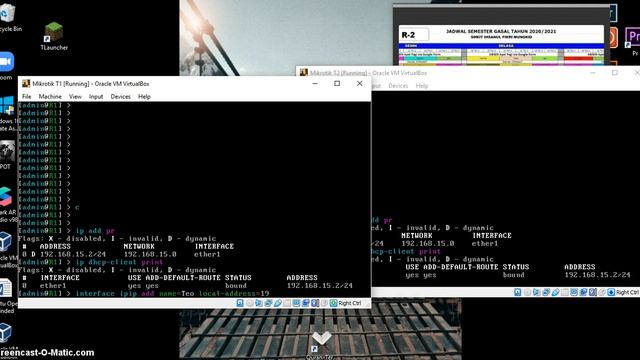Open the Help menu in Mikrotik T2 window
This screenshot has width=640, height=360.
pyautogui.click(x=422, y=86)
